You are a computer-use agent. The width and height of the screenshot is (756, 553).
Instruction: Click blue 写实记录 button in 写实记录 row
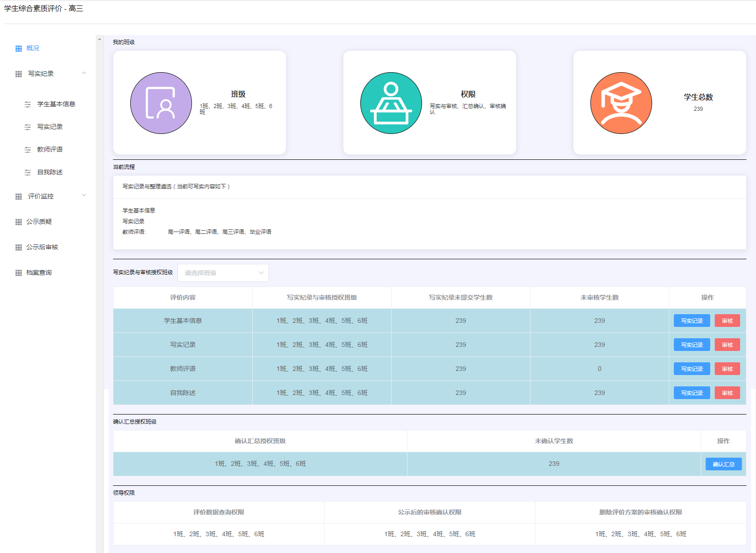tap(692, 345)
